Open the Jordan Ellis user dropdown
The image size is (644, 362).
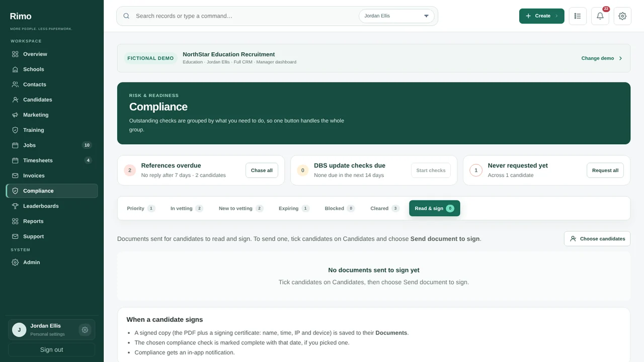coord(397,16)
